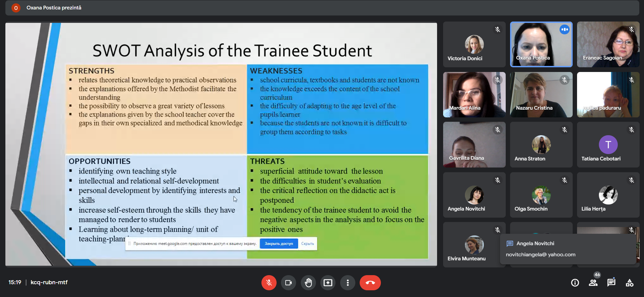Open meeting details info icon
This screenshot has height=297, width=644.
click(575, 283)
